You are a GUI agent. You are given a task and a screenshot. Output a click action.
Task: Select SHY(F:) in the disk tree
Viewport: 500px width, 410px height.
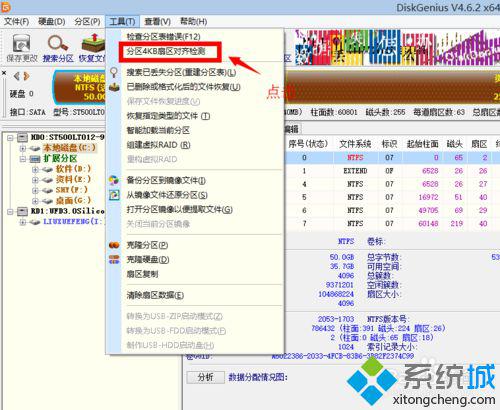tap(72, 190)
